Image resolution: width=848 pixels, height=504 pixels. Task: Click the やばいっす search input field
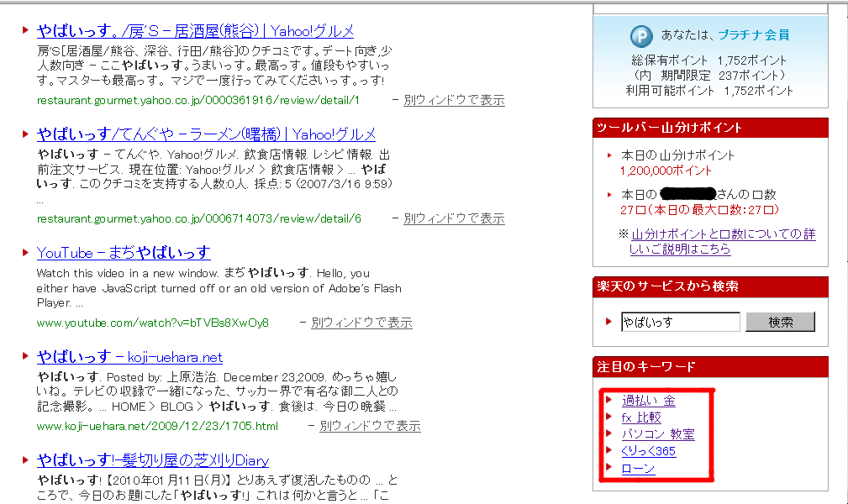(x=681, y=322)
